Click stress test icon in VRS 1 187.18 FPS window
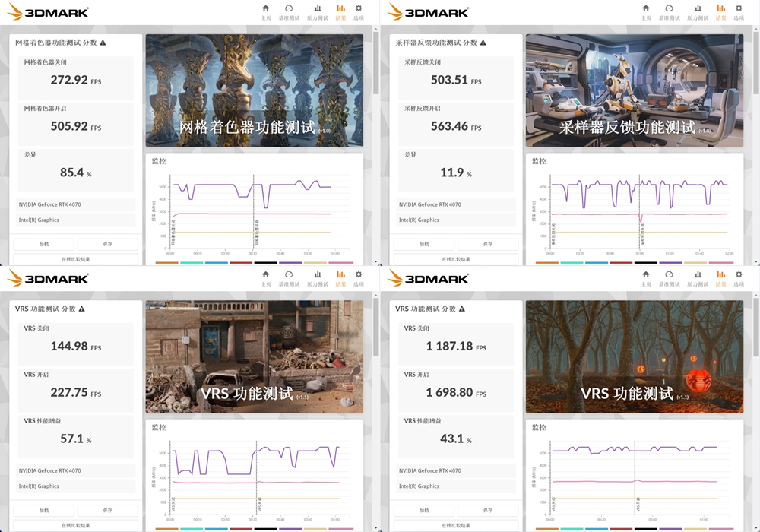 [x=698, y=274]
